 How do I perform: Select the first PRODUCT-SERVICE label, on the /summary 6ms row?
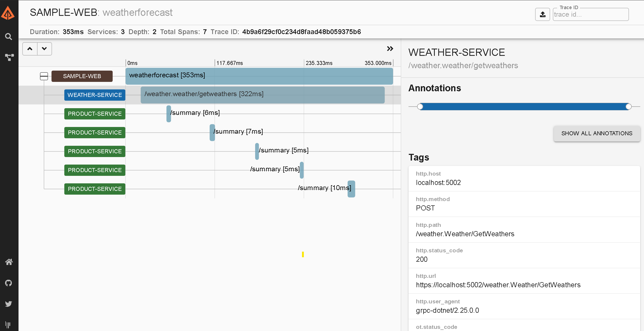point(95,114)
